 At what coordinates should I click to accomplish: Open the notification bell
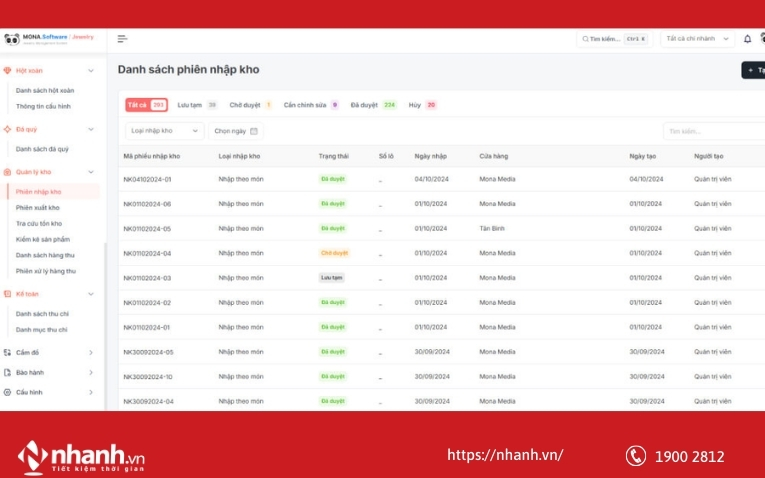[x=747, y=39]
